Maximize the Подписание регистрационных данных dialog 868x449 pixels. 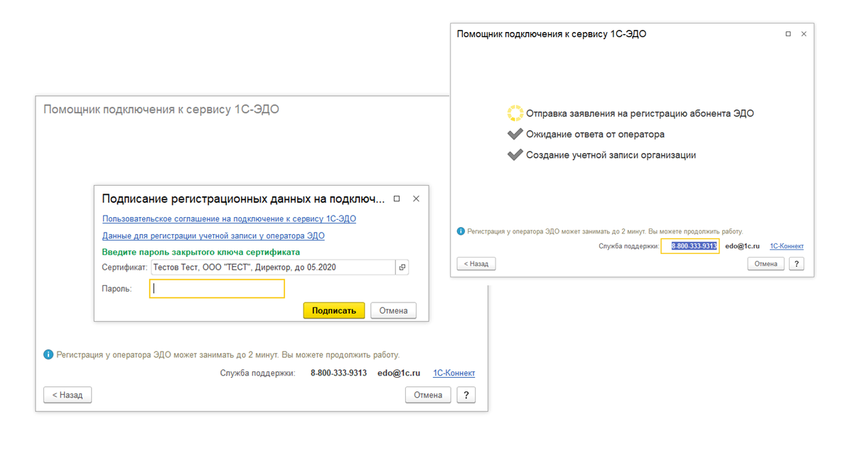click(x=397, y=199)
